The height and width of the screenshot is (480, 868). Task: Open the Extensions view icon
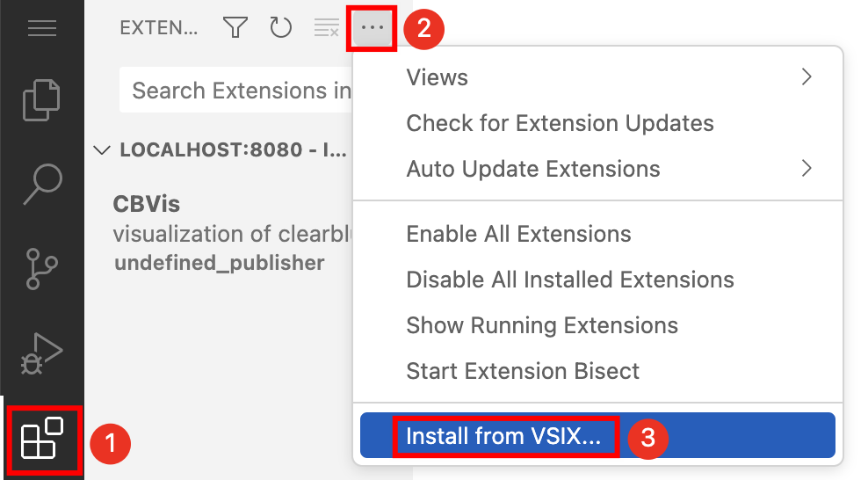coord(42,440)
